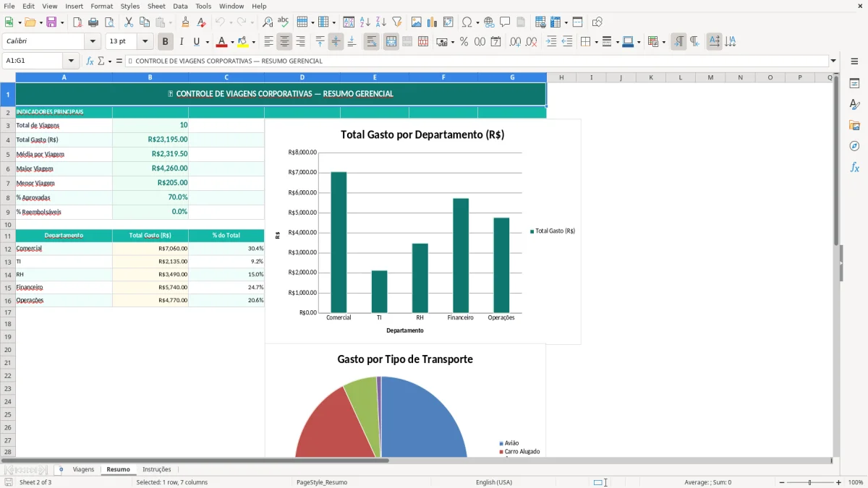Apply the yellow background color swatch

pyautogui.click(x=243, y=42)
